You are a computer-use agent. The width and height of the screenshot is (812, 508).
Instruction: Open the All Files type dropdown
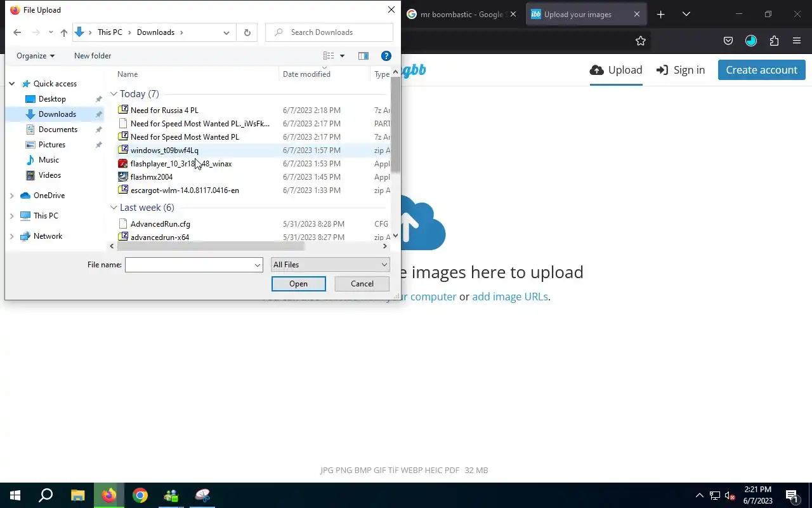pos(330,265)
